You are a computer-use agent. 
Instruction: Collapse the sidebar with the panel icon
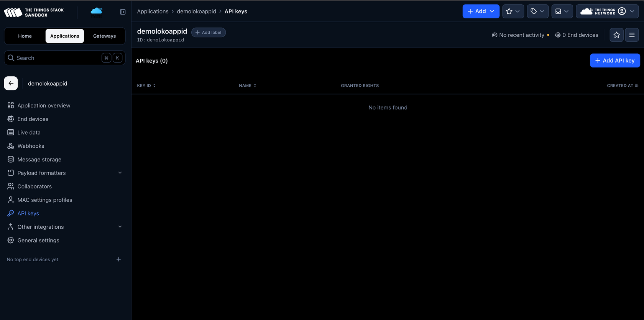(x=123, y=12)
